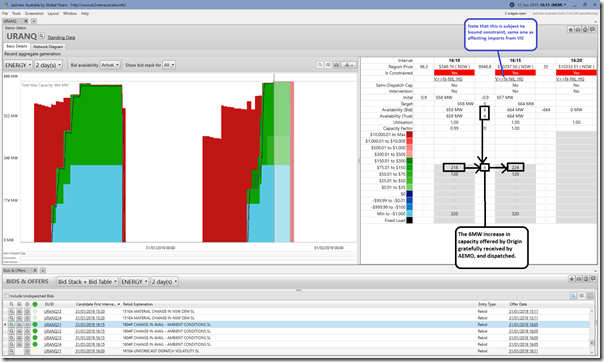Click the red $10,000.01 to Max price band swatch
This screenshot has width=604, height=362.
[x=409, y=134]
